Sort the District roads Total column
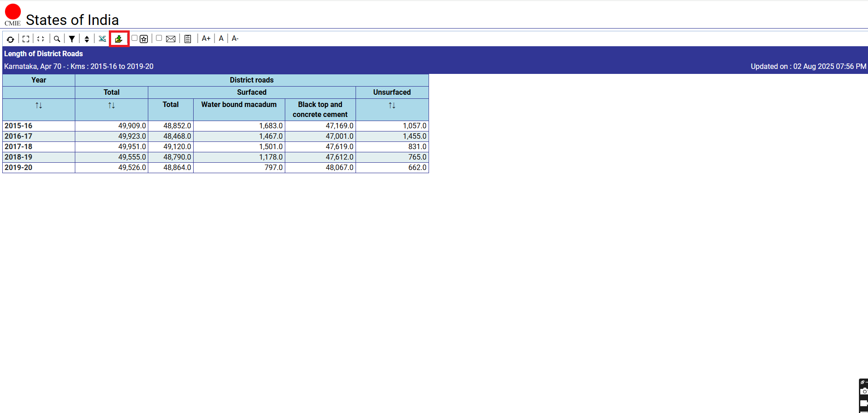Image resolution: width=868 pixels, height=413 pixels. pos(112,106)
